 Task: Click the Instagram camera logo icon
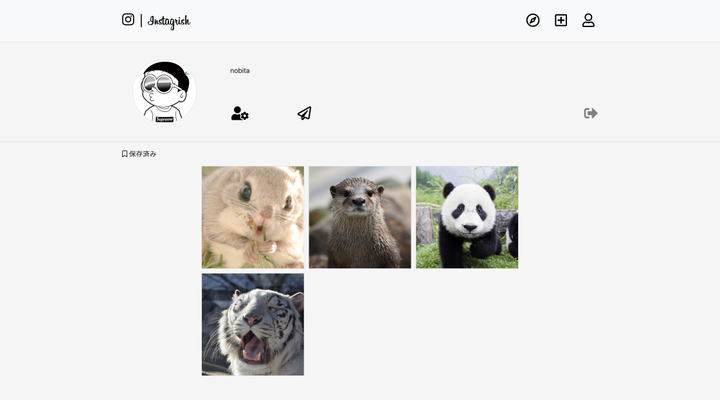(128, 19)
